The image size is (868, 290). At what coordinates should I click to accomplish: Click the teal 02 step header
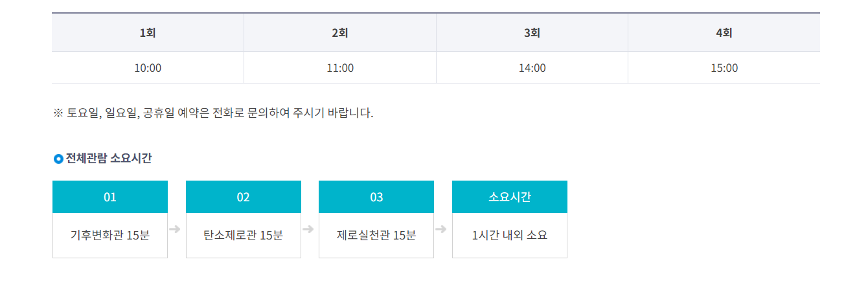pos(244,197)
